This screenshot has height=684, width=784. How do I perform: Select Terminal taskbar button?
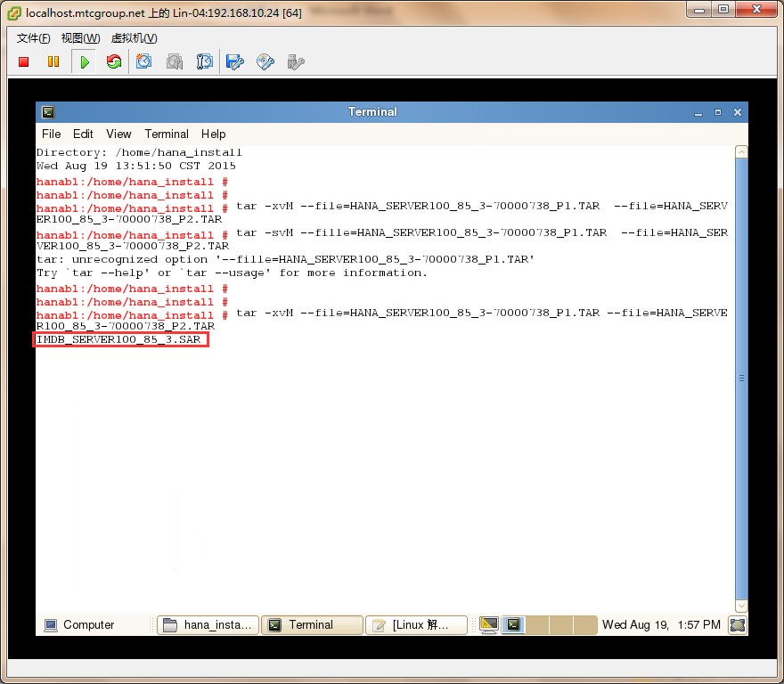(x=312, y=625)
